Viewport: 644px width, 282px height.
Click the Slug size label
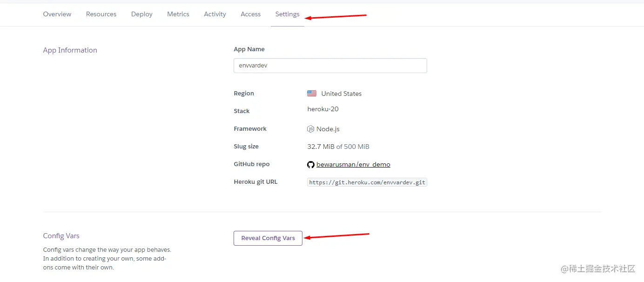pyautogui.click(x=246, y=147)
